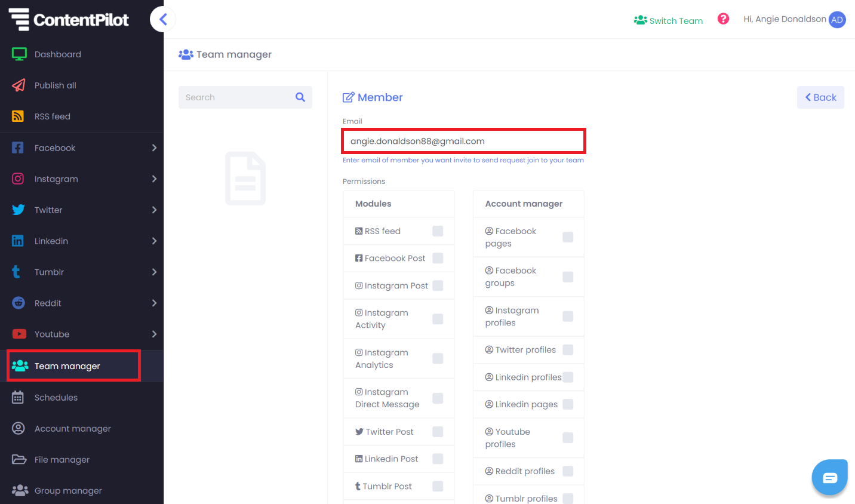Tick the Facebook groups account checkbox
This screenshot has width=855, height=504.
[568, 276]
